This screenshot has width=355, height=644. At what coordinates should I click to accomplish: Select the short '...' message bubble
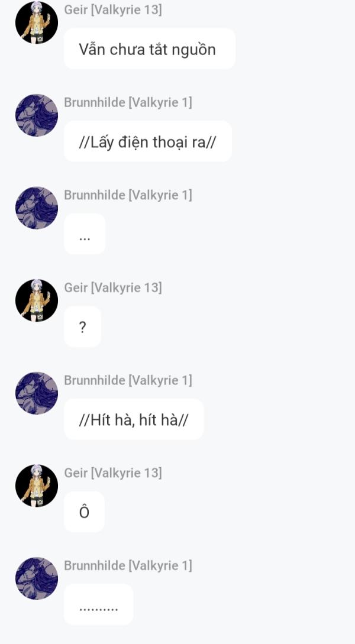(x=85, y=234)
